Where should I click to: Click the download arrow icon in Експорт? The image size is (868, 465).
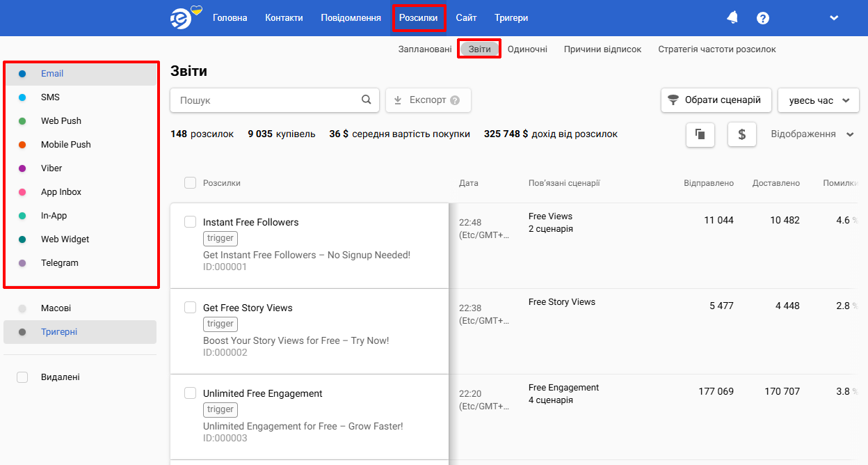click(x=398, y=100)
